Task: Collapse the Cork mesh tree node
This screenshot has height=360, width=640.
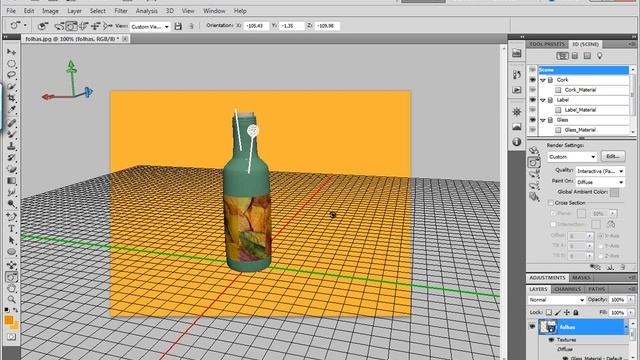Action: 543,80
